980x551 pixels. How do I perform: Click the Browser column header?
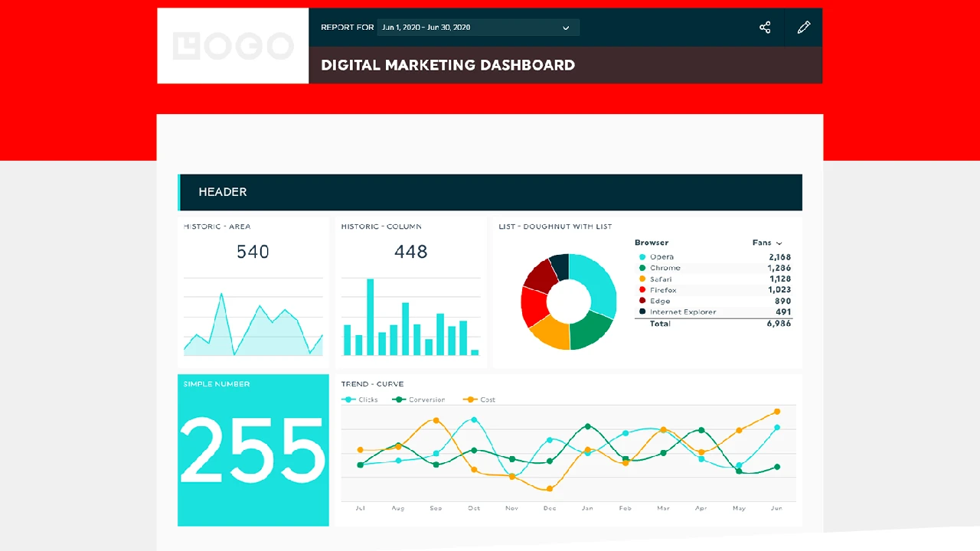pos(651,243)
